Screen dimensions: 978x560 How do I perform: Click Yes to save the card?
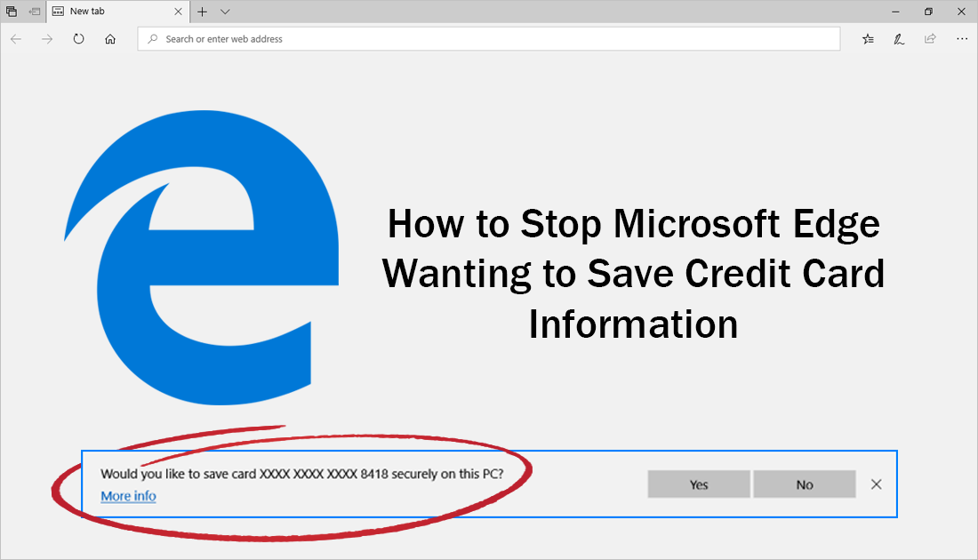coord(699,484)
